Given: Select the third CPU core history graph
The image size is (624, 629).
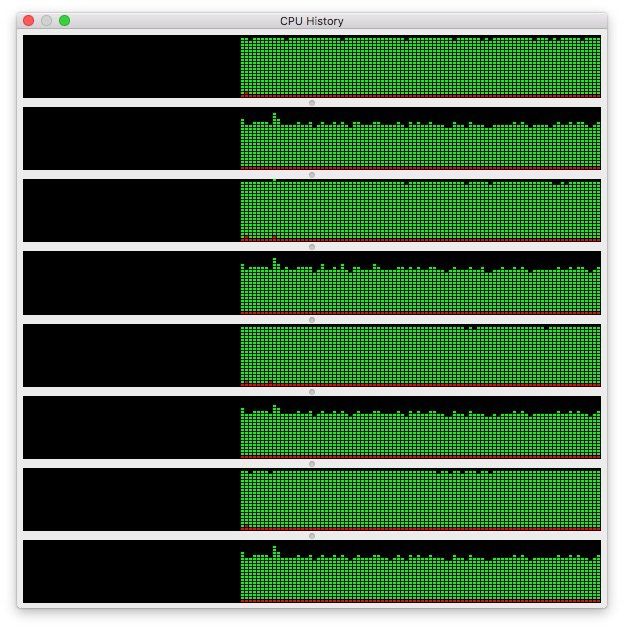Looking at the screenshot, I should [312, 210].
